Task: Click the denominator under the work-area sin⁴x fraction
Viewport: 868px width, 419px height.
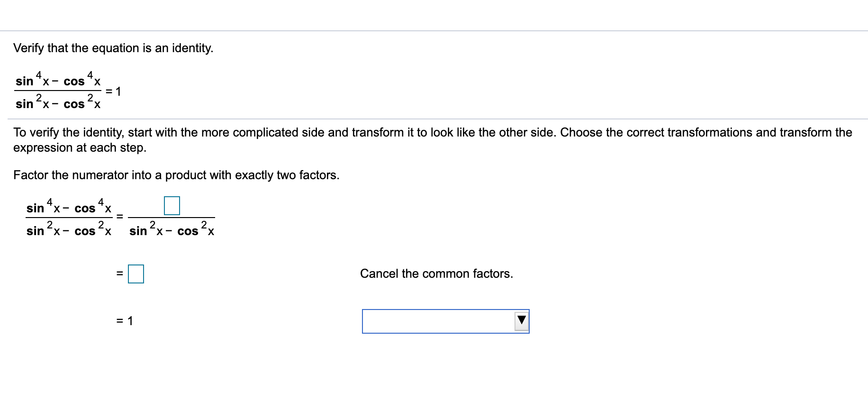Action: [x=69, y=229]
